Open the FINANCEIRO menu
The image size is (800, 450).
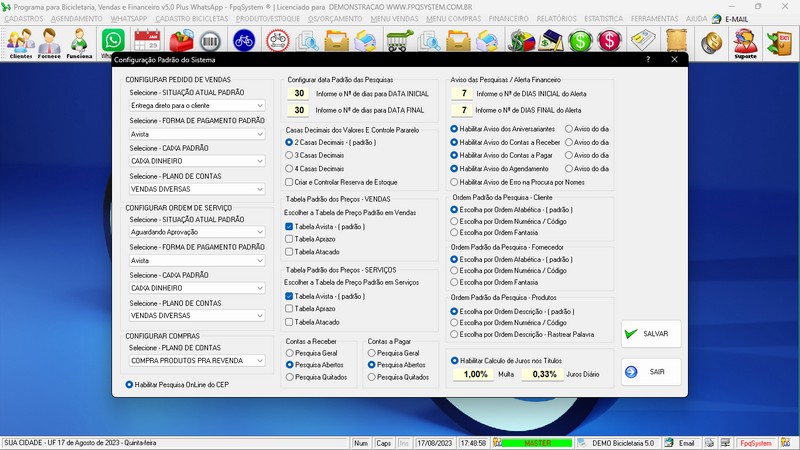click(x=509, y=19)
